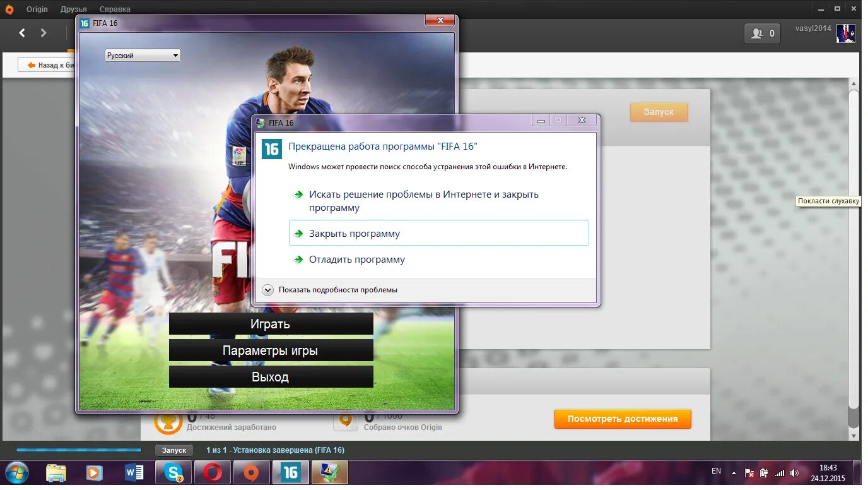
Task: Open Windows Explorer from taskbar
Action: pos(56,473)
